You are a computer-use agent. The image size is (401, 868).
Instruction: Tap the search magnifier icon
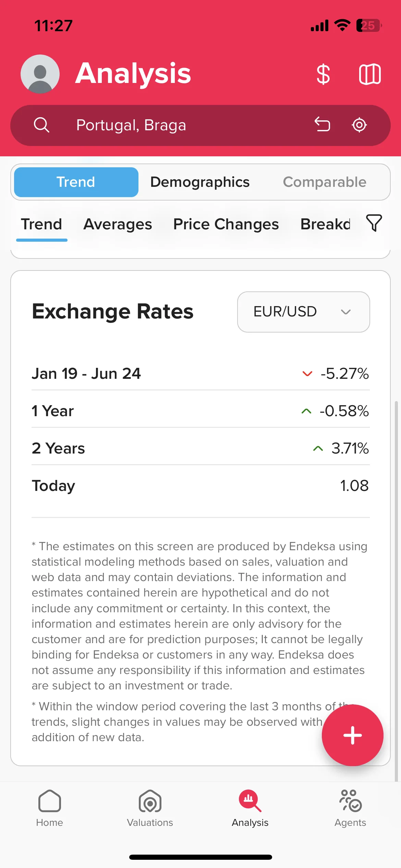click(41, 125)
